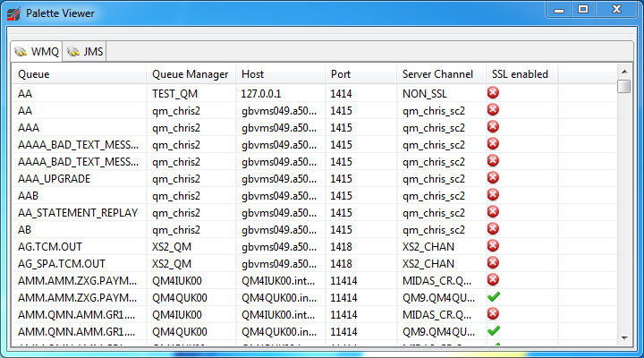Click the scrollbar up arrow

pyautogui.click(x=623, y=71)
